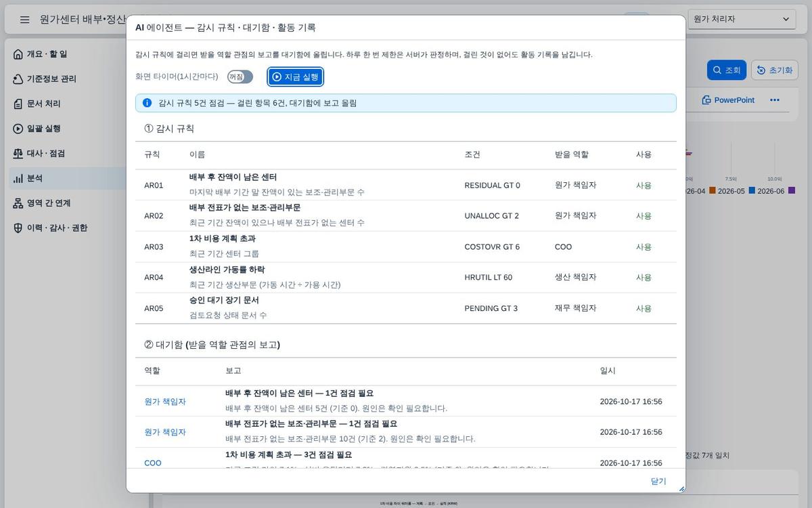Click condition UNALLOC GT 2

(492, 215)
